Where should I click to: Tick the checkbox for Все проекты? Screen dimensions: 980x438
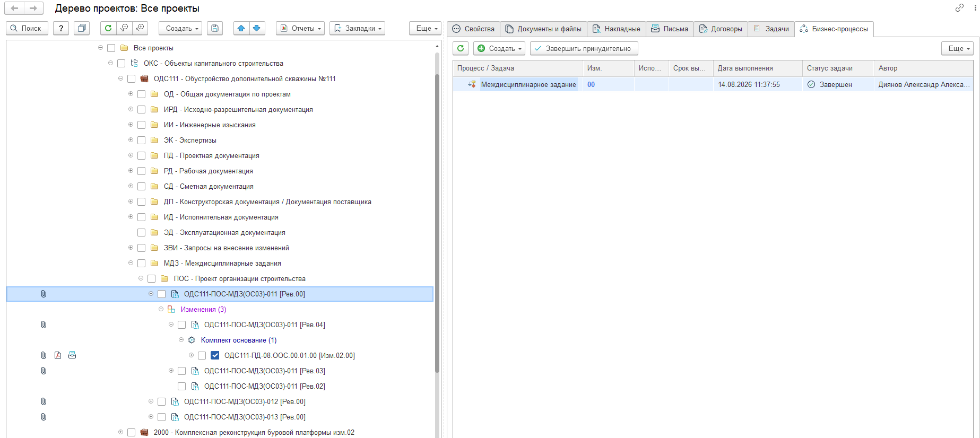(x=111, y=48)
